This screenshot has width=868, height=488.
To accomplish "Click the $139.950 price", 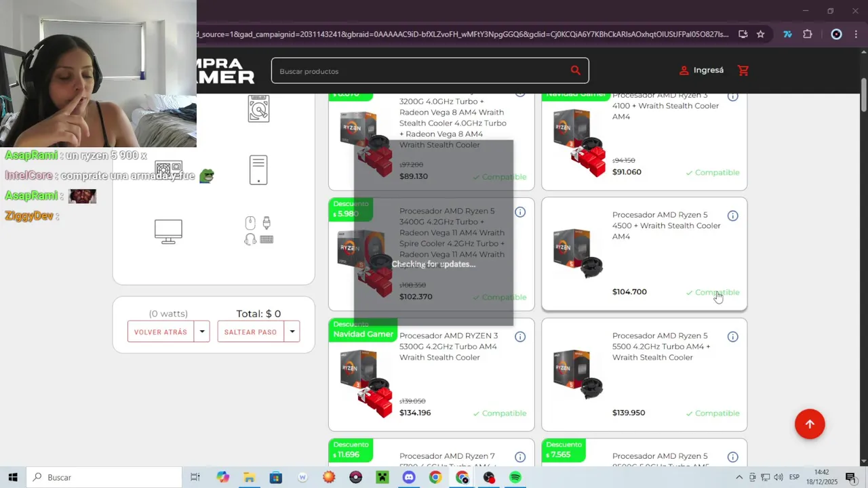I will coord(629,413).
